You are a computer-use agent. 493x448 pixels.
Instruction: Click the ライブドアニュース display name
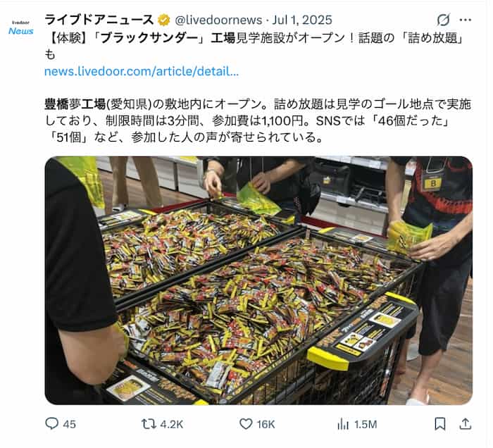(x=99, y=20)
